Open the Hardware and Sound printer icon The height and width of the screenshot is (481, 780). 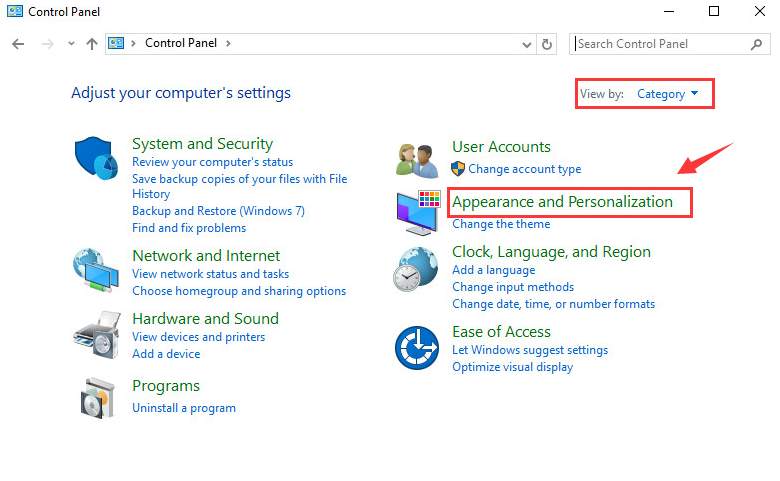(97, 335)
